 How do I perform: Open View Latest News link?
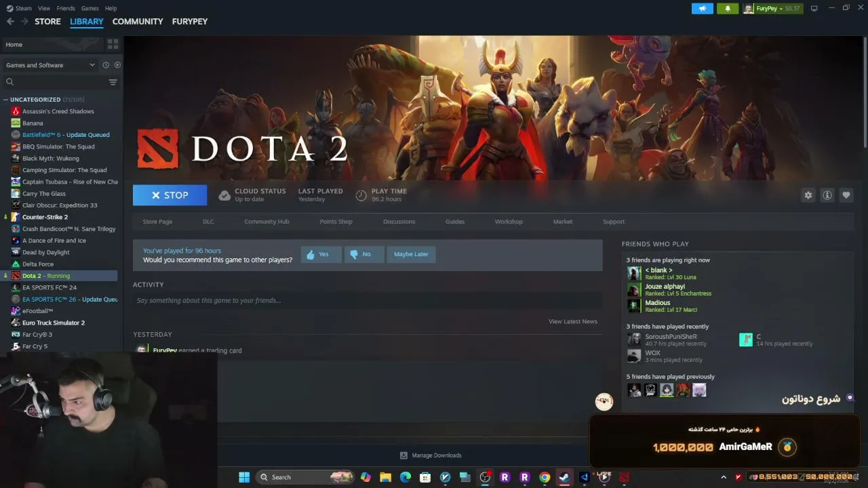pos(573,321)
